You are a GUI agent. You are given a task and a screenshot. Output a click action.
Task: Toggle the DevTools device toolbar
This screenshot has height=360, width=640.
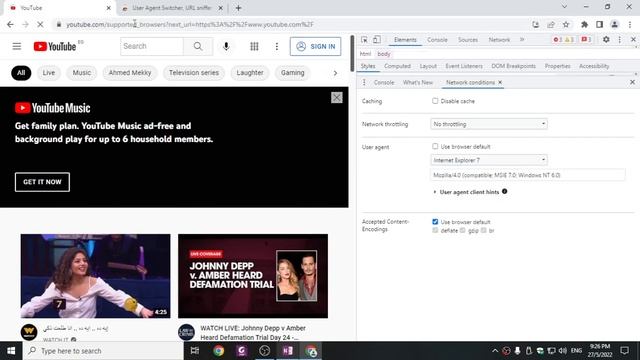pyautogui.click(x=377, y=40)
